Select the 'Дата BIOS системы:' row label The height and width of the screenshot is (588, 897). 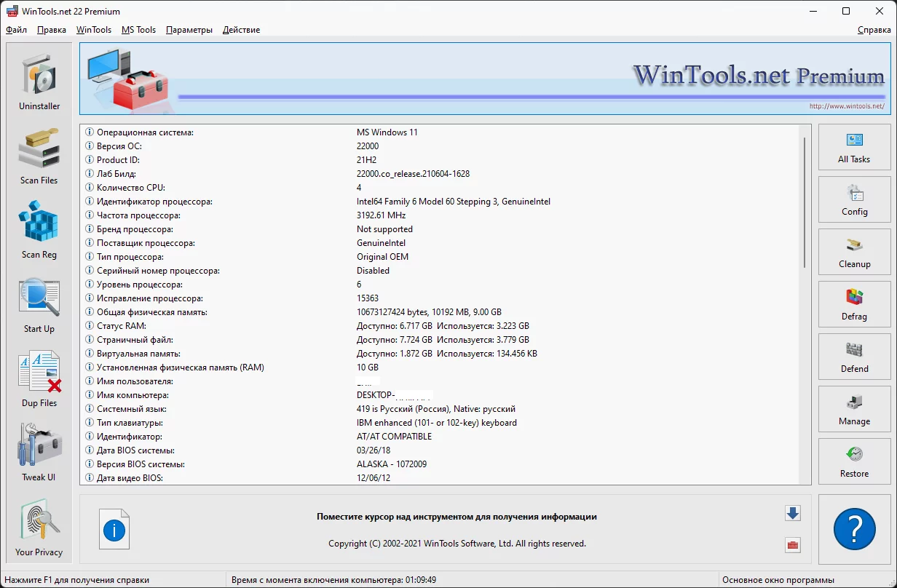135,450
